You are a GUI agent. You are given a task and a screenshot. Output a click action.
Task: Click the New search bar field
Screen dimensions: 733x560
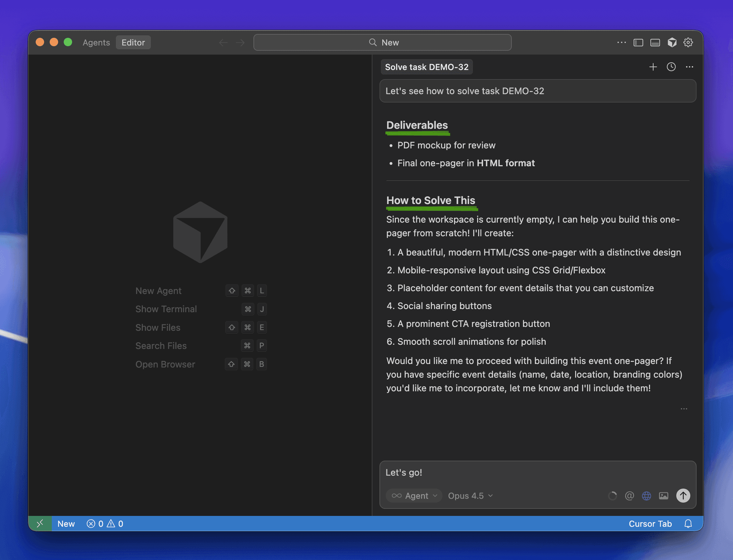tap(382, 42)
